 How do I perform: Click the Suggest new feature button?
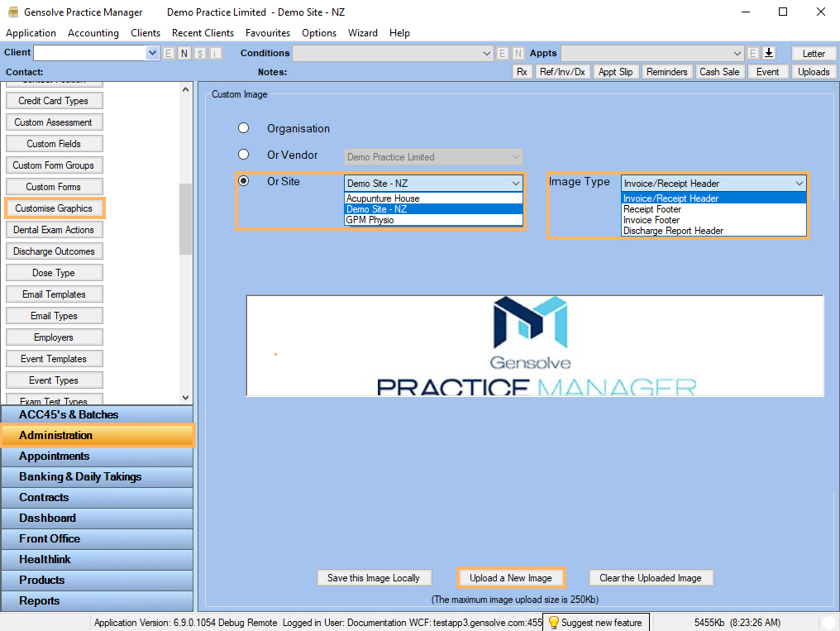[596, 623]
